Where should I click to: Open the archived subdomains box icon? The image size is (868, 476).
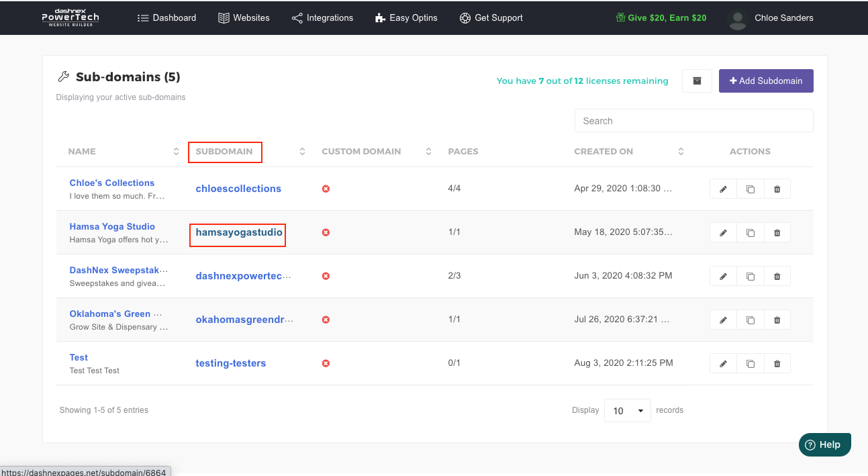coord(697,81)
